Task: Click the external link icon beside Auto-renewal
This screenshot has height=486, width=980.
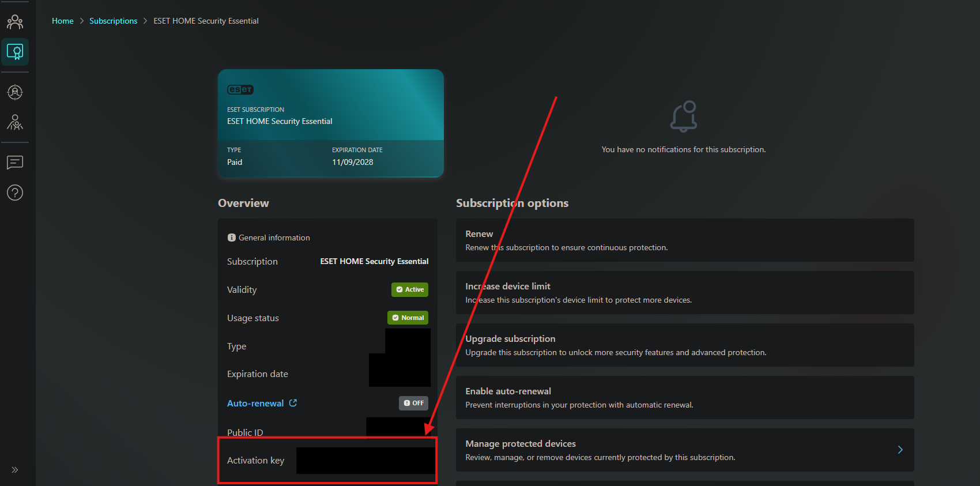Action: [x=293, y=403]
